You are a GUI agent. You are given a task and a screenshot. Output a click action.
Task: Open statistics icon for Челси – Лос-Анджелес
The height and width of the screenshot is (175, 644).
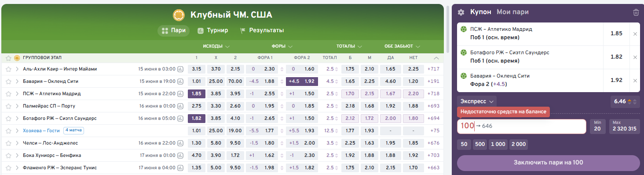tap(180, 143)
